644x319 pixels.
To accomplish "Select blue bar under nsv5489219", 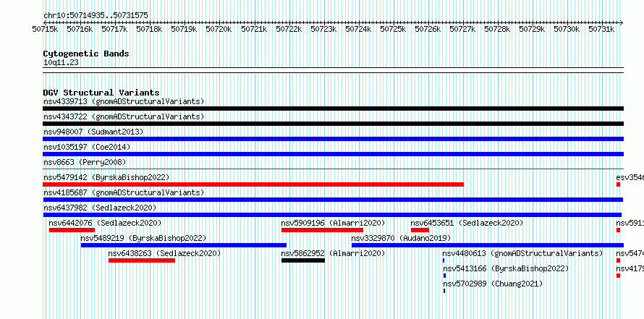I will 184,245.
